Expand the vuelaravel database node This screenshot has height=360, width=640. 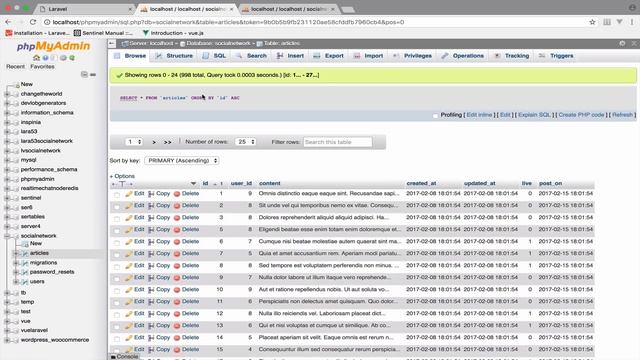(7, 330)
